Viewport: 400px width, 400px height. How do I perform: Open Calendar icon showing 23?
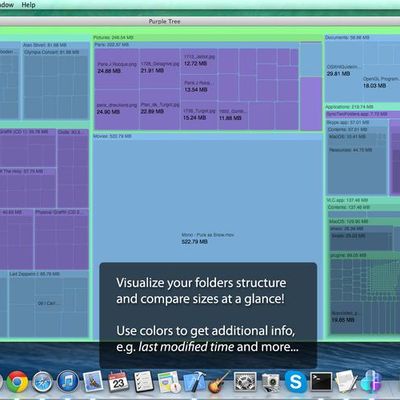point(118,381)
